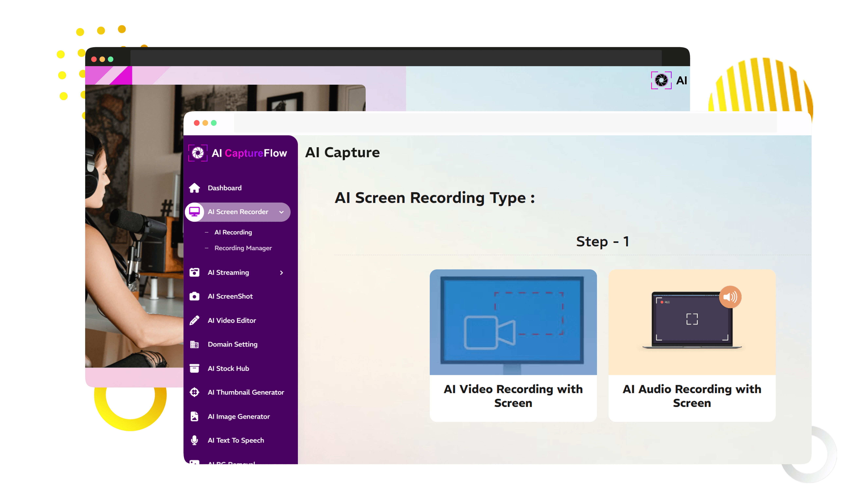The image size is (868, 486).
Task: Click the AI CaptureFlow brand name text
Action: (x=249, y=153)
